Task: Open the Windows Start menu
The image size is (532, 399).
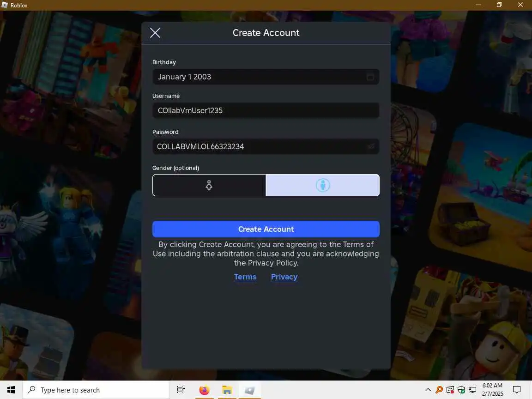Action: pyautogui.click(x=11, y=390)
